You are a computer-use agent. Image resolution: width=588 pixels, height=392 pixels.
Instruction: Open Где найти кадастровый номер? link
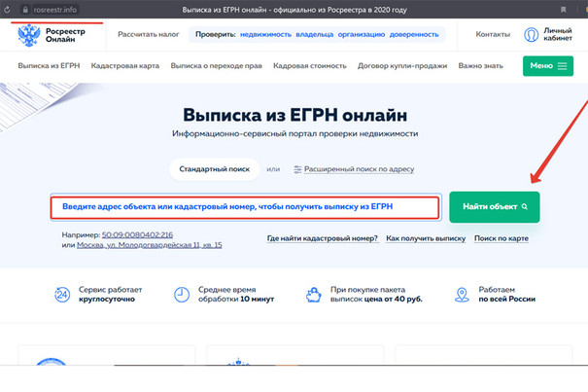tap(323, 238)
